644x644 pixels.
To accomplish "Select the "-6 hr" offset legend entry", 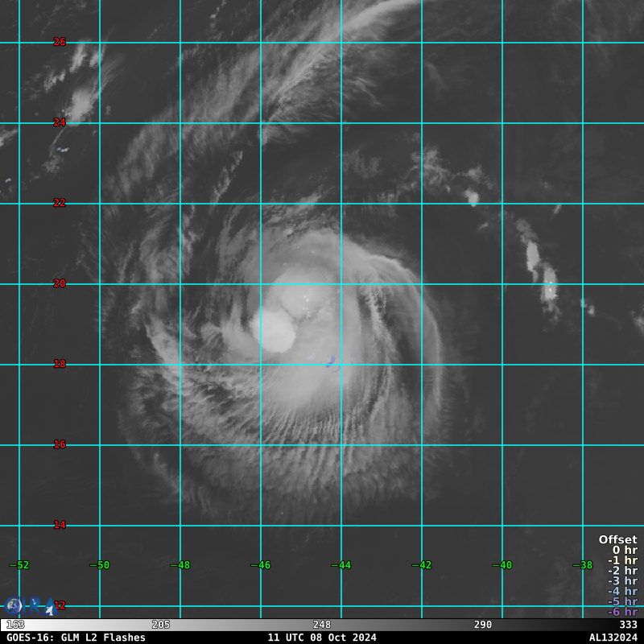I will [x=621, y=612].
